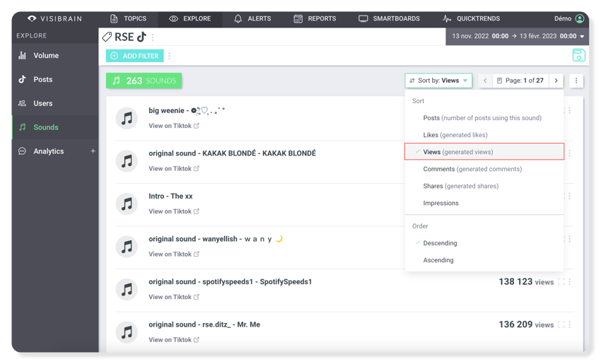Open View on Tiktok for wanyellish sound

tap(174, 254)
